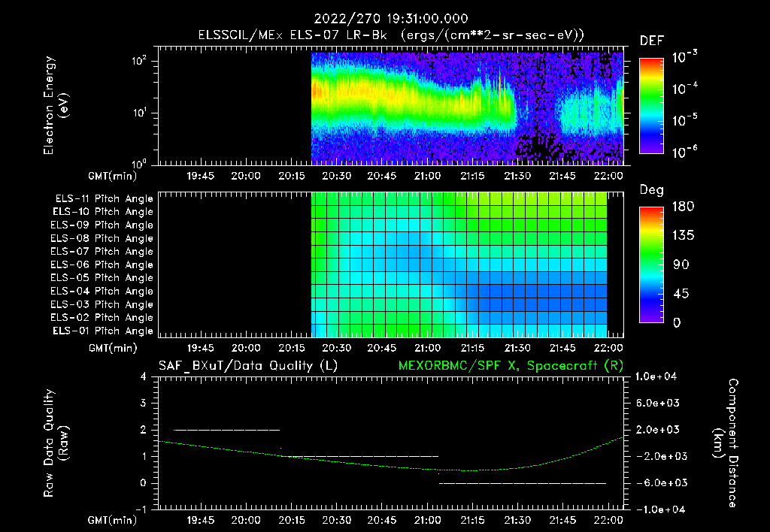
Task: Click the 20:30 tick under the pitch angle panel
Action: pyautogui.click(x=336, y=349)
